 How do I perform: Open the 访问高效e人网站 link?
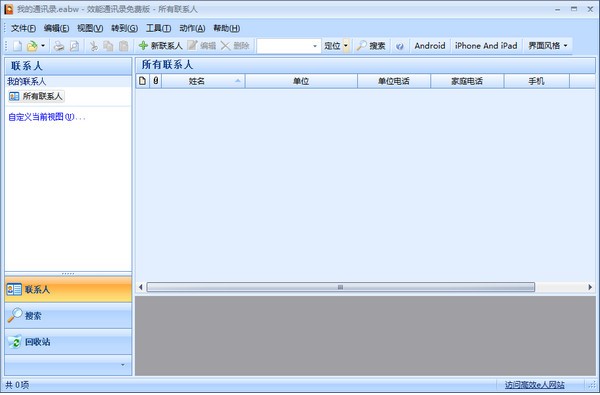coord(535,385)
